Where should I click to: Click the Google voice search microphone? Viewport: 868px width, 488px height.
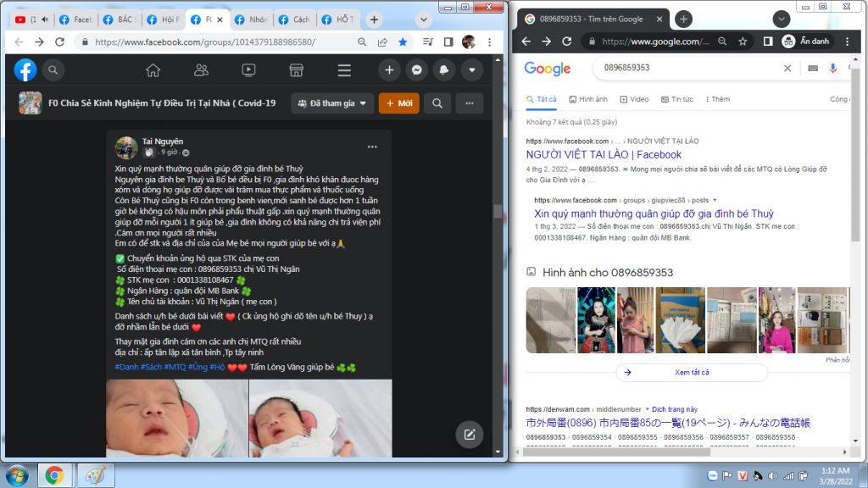[832, 69]
